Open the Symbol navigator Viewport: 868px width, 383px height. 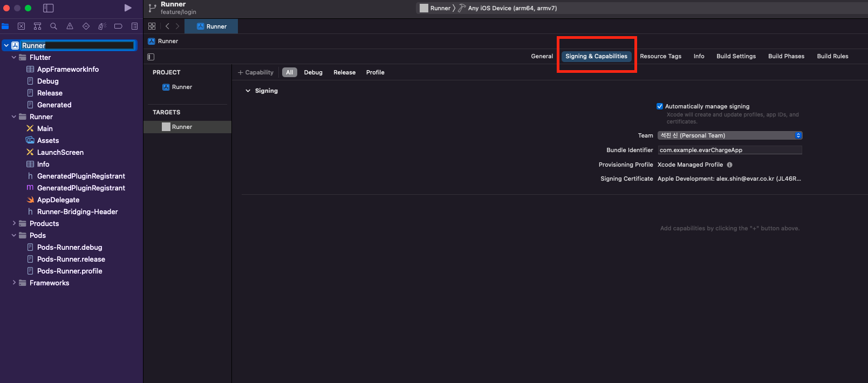(x=37, y=26)
